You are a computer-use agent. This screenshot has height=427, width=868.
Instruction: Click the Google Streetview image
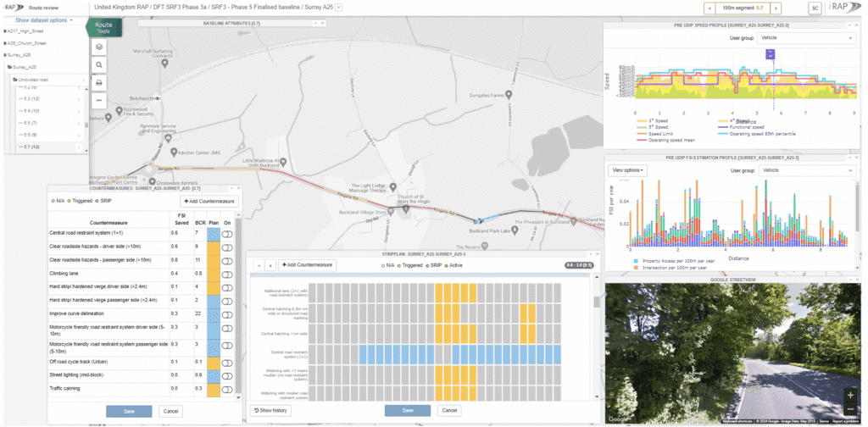coord(732,354)
